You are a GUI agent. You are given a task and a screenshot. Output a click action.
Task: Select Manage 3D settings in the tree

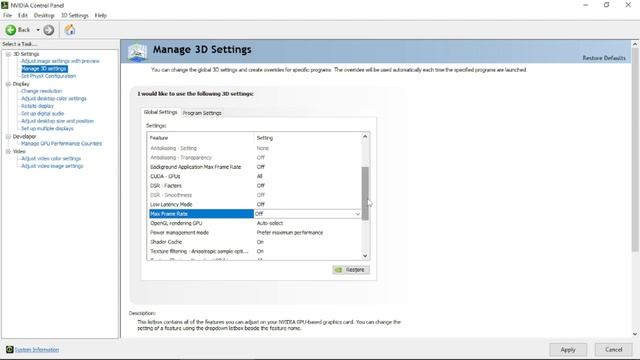(x=44, y=69)
